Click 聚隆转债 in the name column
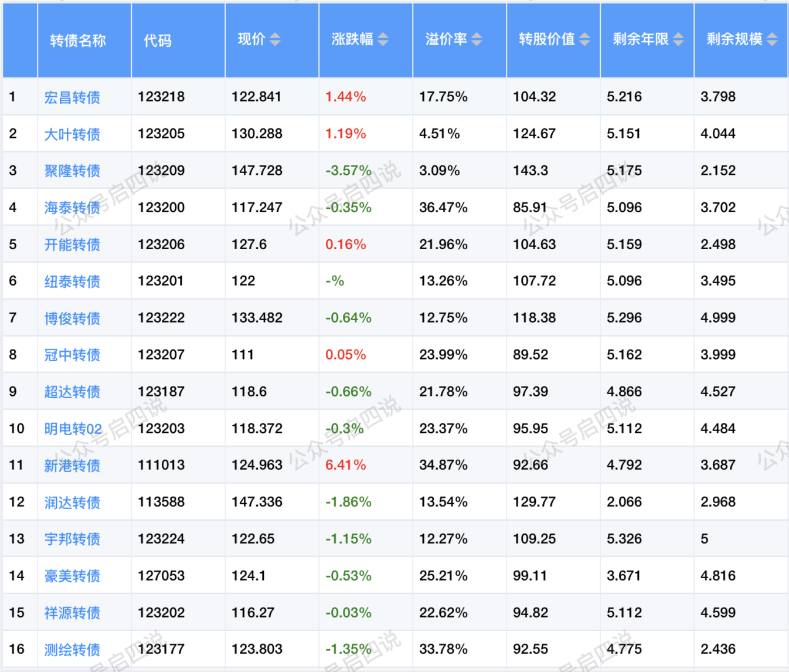789x672 pixels. [x=72, y=171]
